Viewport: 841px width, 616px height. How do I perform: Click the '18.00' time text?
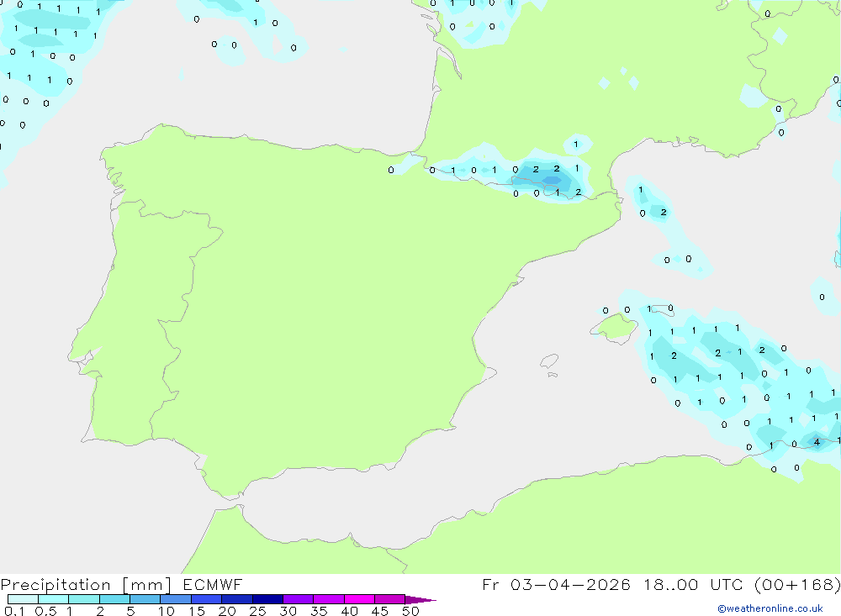pos(671,584)
